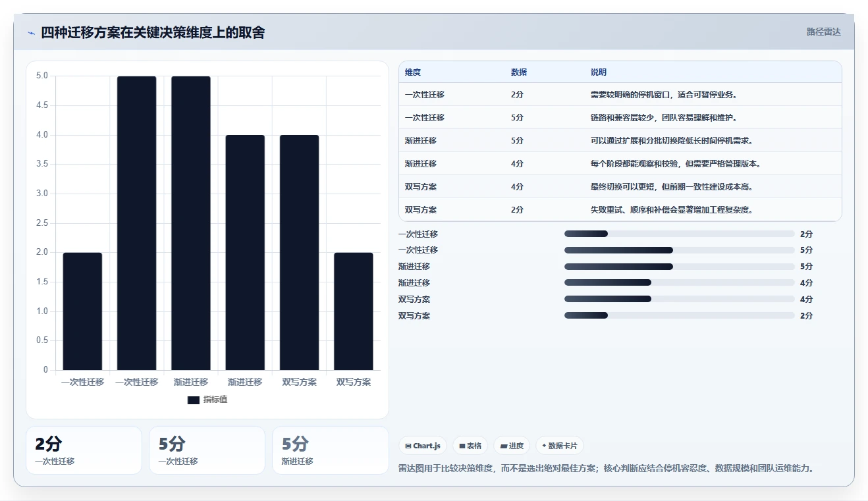Click the 一次性迁移 progress bar showing 2分
This screenshot has width=868, height=501.
(x=679, y=234)
